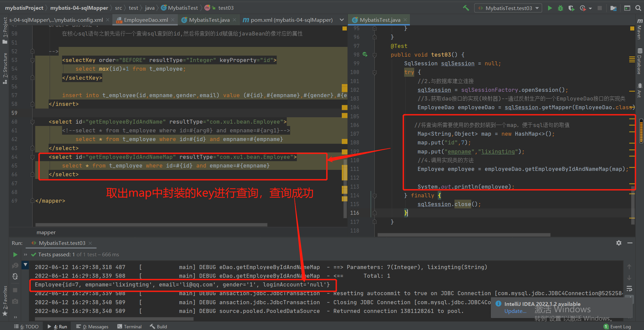The width and height of the screenshot is (644, 330).
Task: Open the Build tool window tab
Action: (x=158, y=327)
